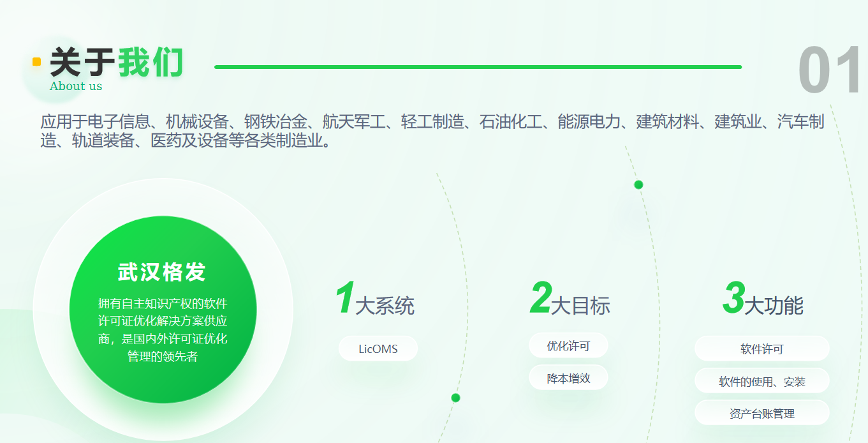Click the 降本增效 pill

pyautogui.click(x=568, y=378)
